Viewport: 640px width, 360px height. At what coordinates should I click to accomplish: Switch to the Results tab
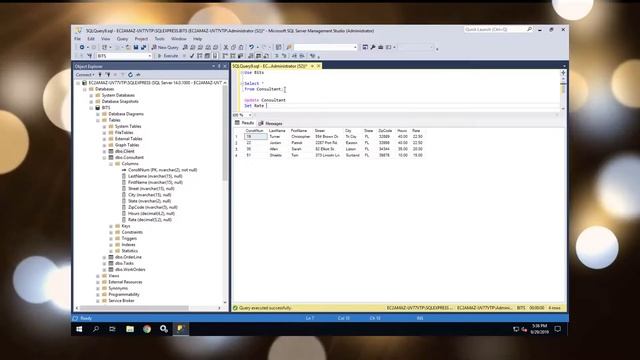[x=244, y=123]
